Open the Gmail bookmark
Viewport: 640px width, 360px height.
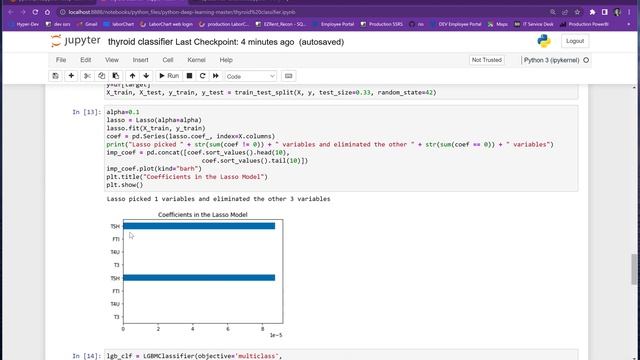click(x=87, y=24)
